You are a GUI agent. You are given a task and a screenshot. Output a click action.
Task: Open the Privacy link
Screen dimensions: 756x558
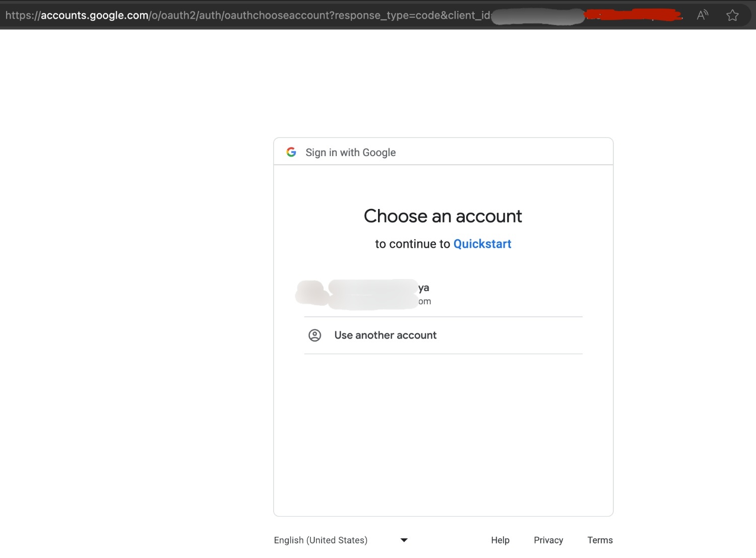click(548, 540)
